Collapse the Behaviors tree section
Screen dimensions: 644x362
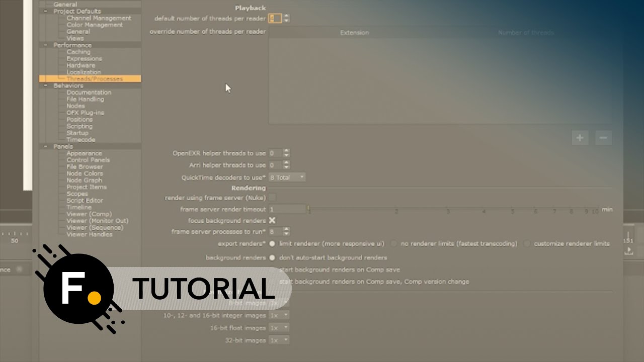pos(46,85)
